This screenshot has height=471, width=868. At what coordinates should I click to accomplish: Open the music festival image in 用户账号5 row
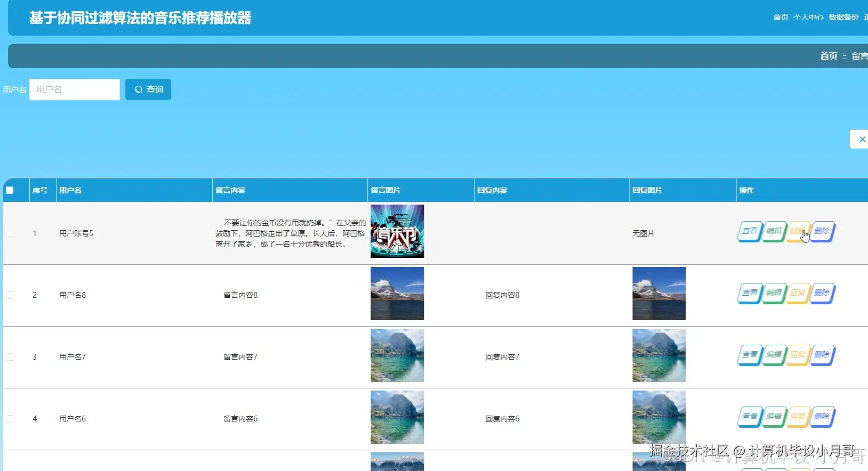point(397,231)
